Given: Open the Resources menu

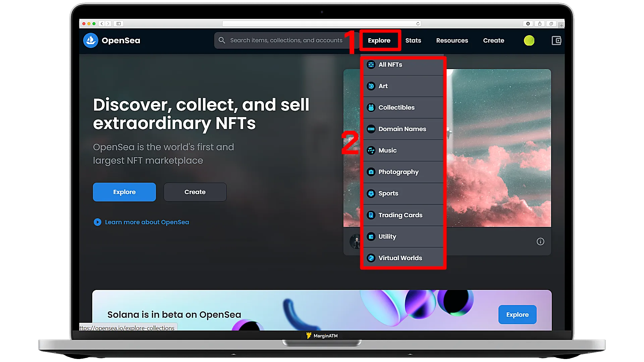Looking at the screenshot, I should click(452, 41).
